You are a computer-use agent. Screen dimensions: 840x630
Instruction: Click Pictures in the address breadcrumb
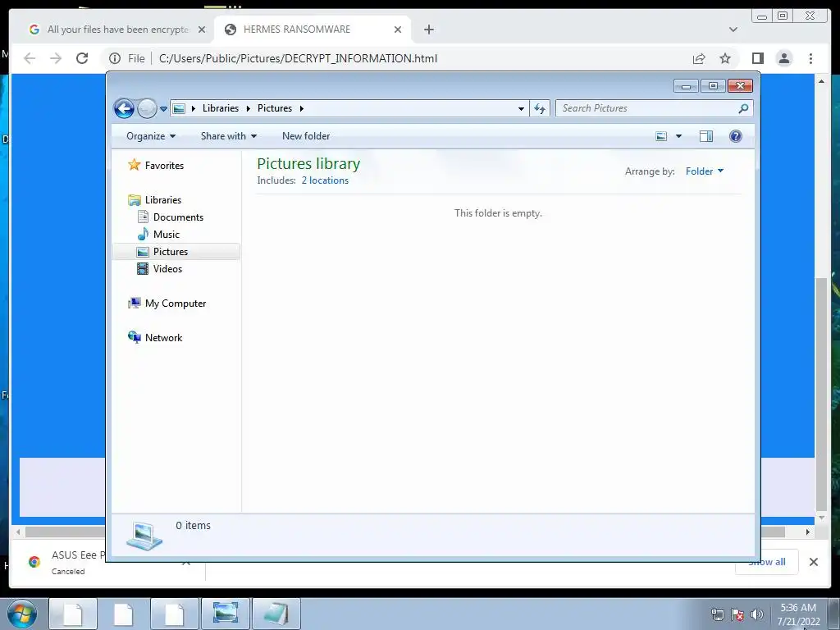pos(274,108)
